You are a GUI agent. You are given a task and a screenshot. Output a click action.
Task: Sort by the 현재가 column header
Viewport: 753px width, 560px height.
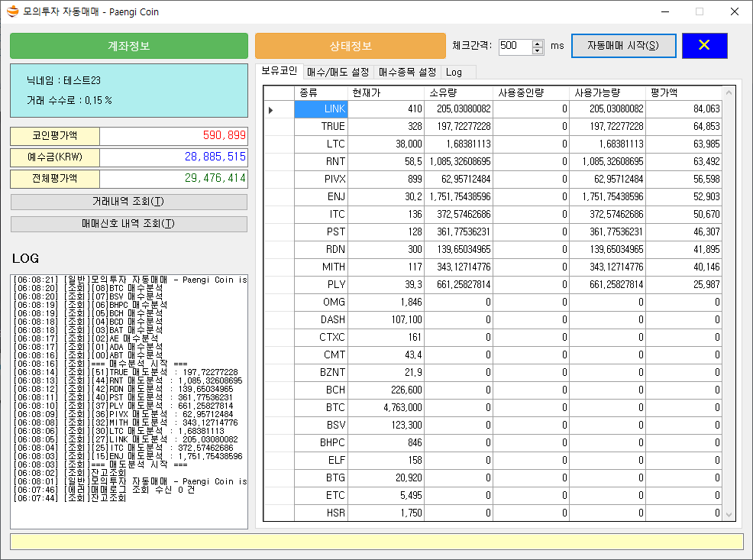tap(386, 92)
